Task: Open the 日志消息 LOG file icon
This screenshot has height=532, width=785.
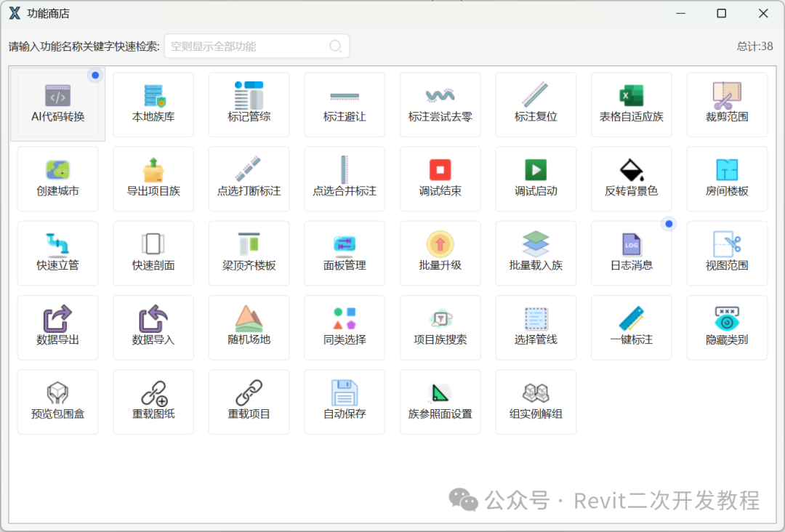Action: coord(632,244)
